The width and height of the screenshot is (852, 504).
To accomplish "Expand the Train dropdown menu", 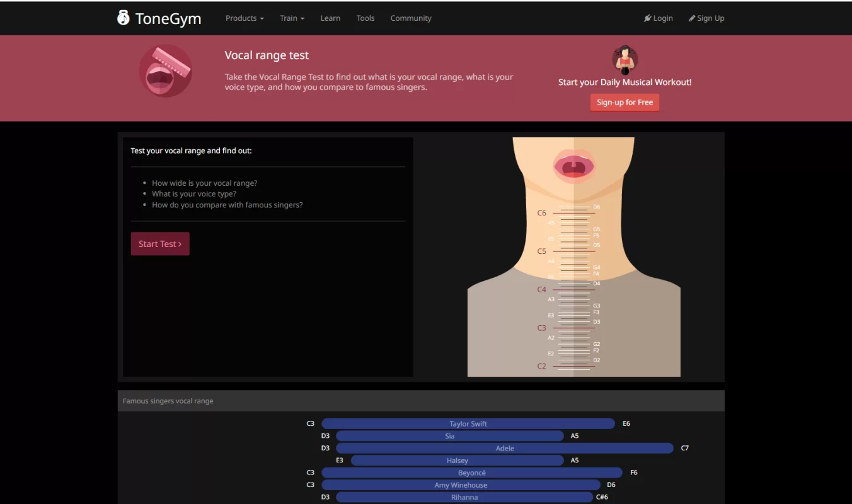I will coord(292,18).
